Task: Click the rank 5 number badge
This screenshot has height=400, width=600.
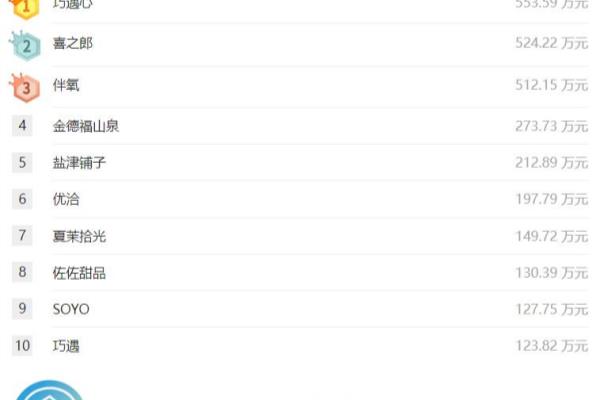Action: point(22,162)
